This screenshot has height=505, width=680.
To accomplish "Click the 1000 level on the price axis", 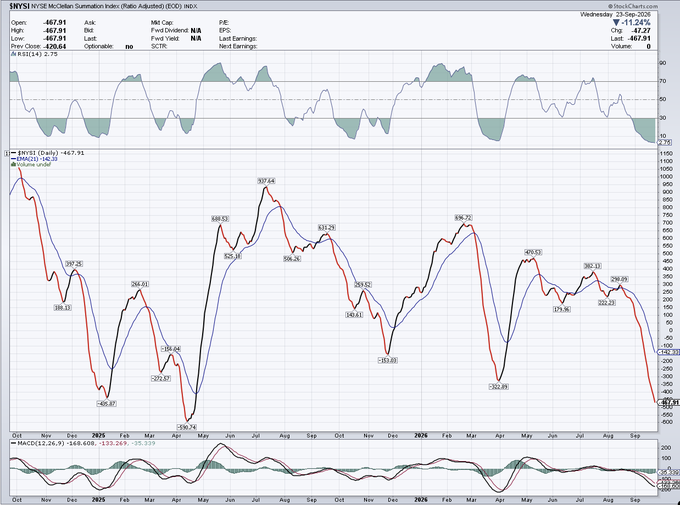I will (667, 177).
